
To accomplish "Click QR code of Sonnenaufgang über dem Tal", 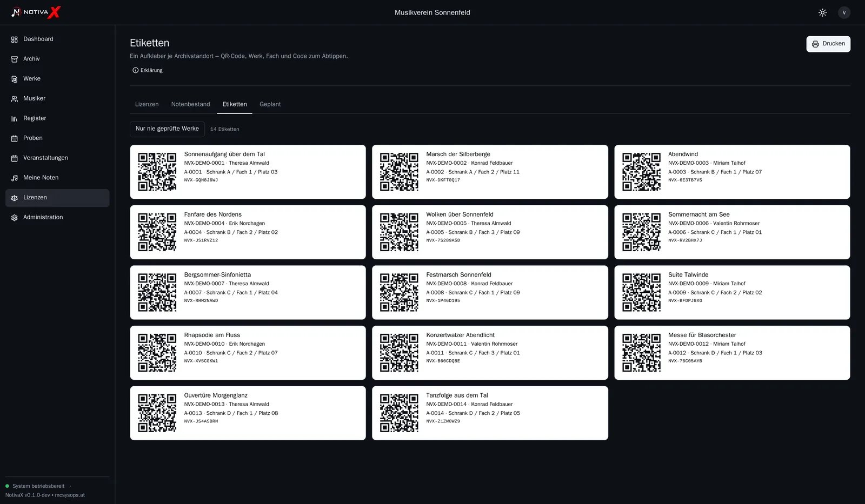I will (157, 172).
